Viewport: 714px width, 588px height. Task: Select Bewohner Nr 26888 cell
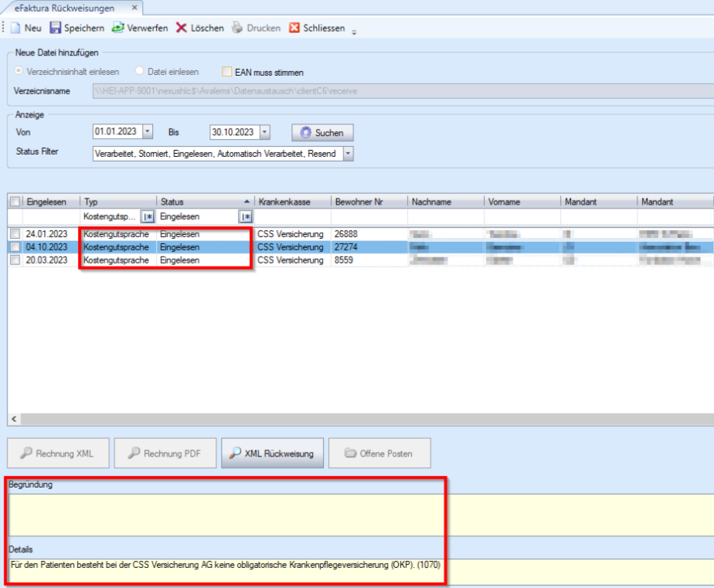pyautogui.click(x=369, y=234)
